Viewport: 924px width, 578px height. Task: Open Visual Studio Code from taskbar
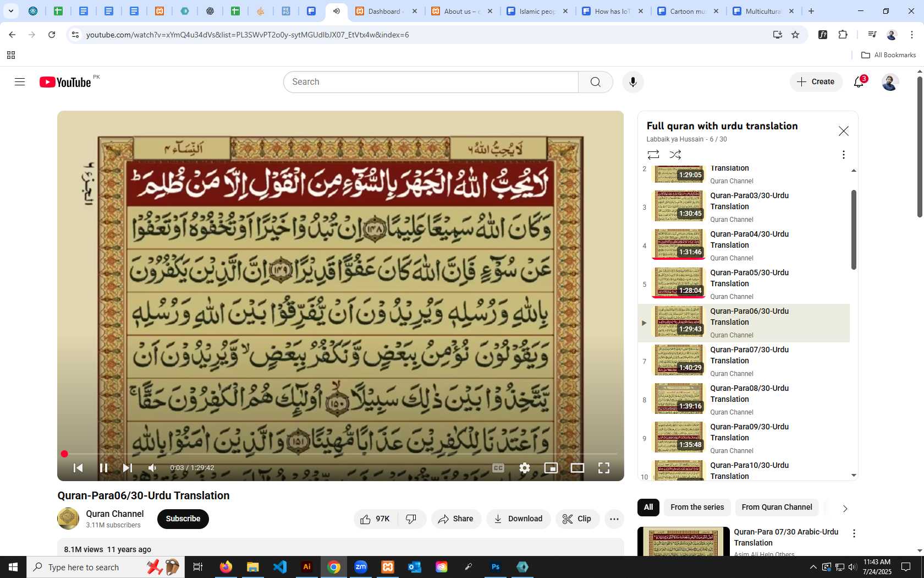(x=280, y=567)
